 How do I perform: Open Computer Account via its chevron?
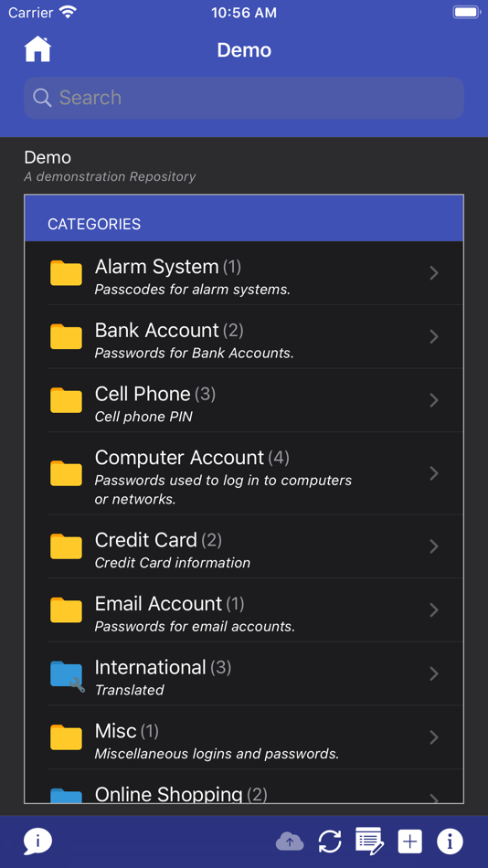coord(434,473)
